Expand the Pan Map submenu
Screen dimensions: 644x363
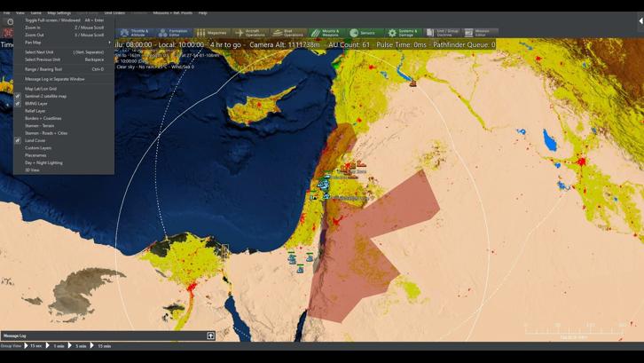(64, 43)
